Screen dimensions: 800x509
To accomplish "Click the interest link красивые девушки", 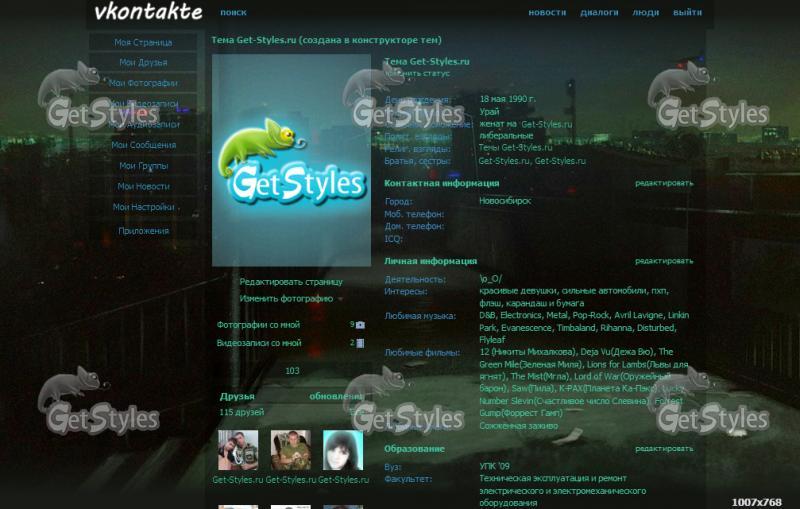I will point(517,291).
